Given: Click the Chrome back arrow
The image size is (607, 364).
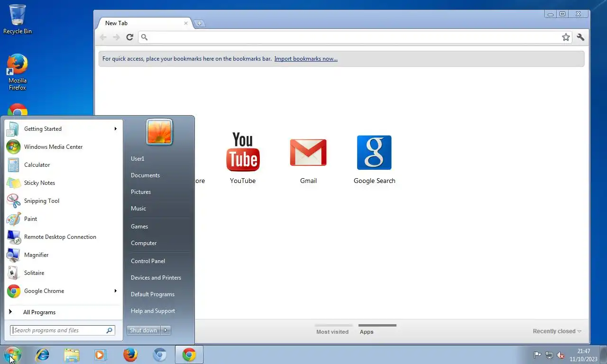Looking at the screenshot, I should [103, 37].
